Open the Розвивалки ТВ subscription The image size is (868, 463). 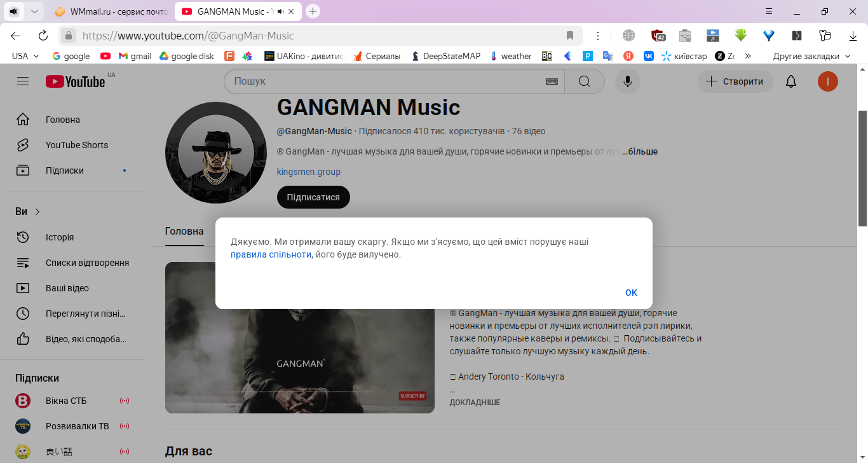click(x=76, y=426)
